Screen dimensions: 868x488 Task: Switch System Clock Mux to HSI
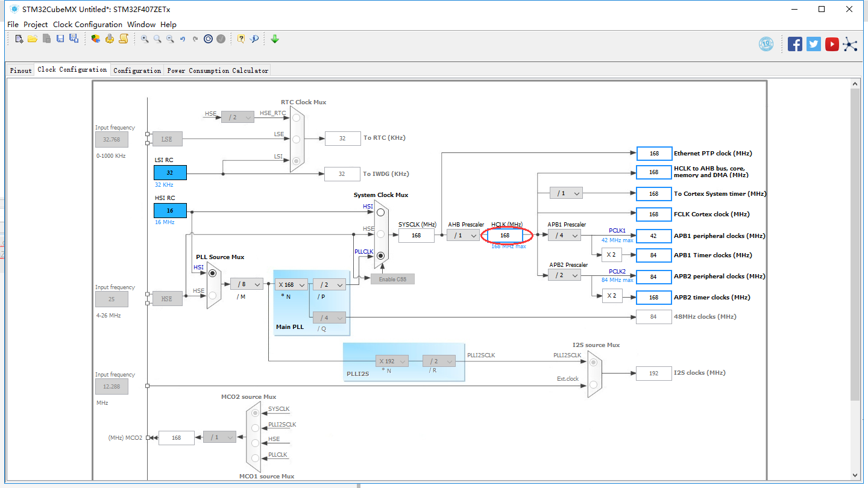[x=380, y=212]
